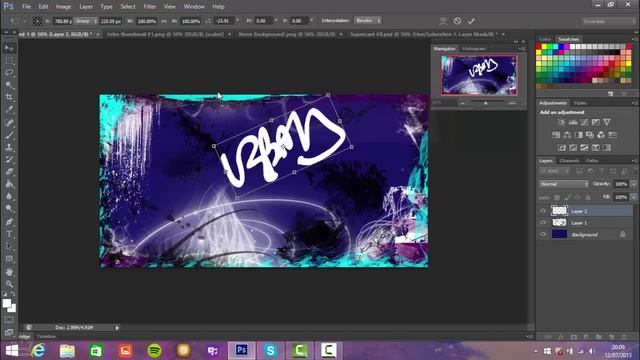640x360 pixels.
Task: Switch to warp mode icon in options bar
Action: [x=443, y=21]
